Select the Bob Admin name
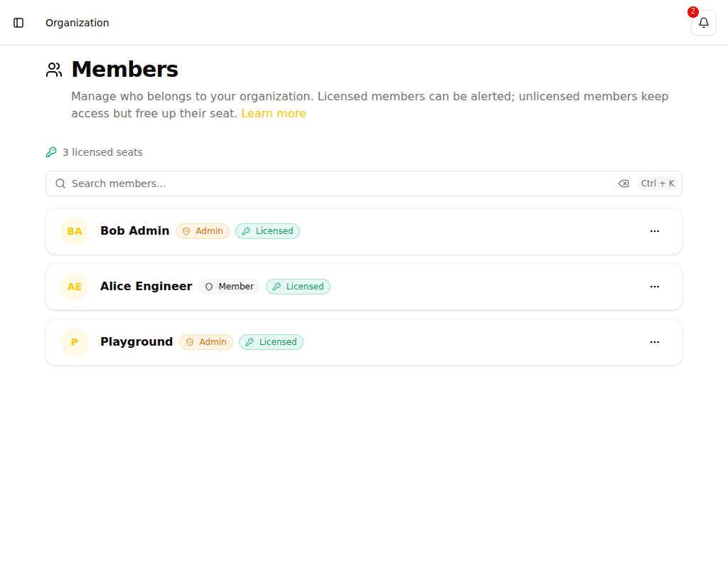 tap(134, 231)
